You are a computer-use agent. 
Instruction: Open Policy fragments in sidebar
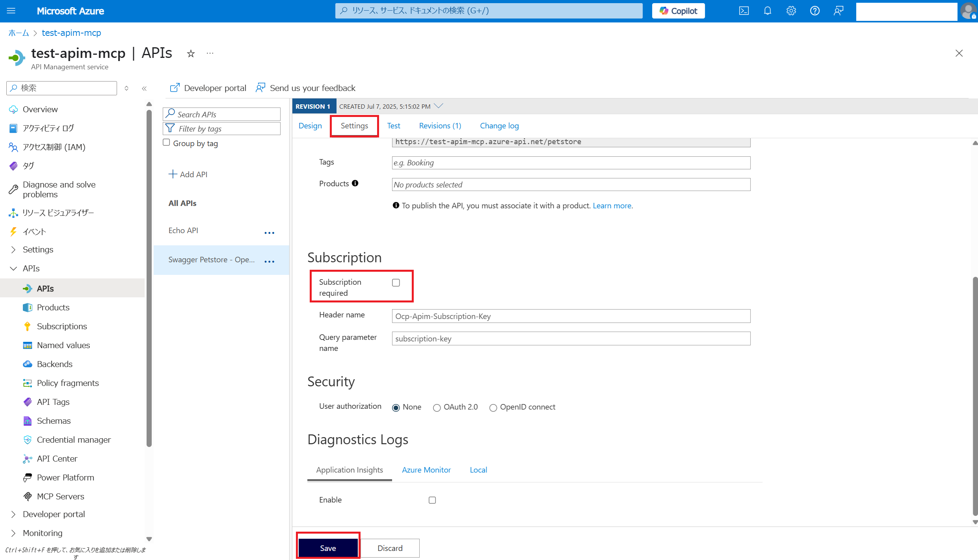(68, 383)
